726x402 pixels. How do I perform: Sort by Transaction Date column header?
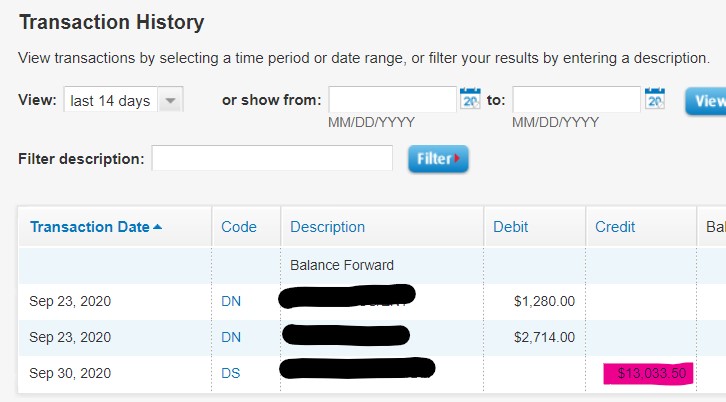coord(89,227)
